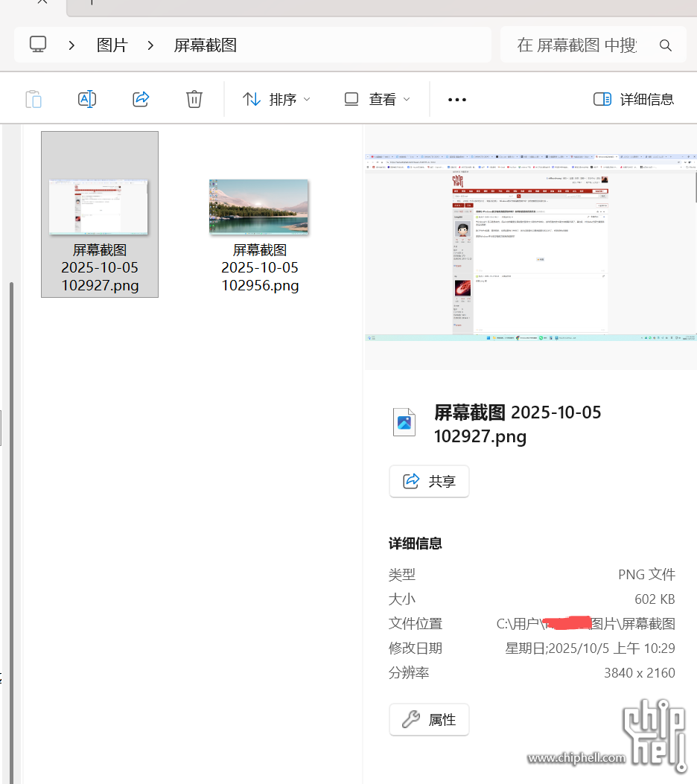This screenshot has width=697, height=784.
Task: Click the Share arrow icon in toolbar
Action: (141, 99)
